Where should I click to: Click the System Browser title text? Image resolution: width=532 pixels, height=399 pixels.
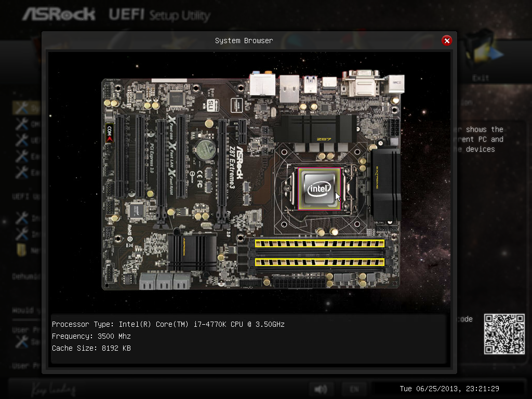(x=244, y=41)
